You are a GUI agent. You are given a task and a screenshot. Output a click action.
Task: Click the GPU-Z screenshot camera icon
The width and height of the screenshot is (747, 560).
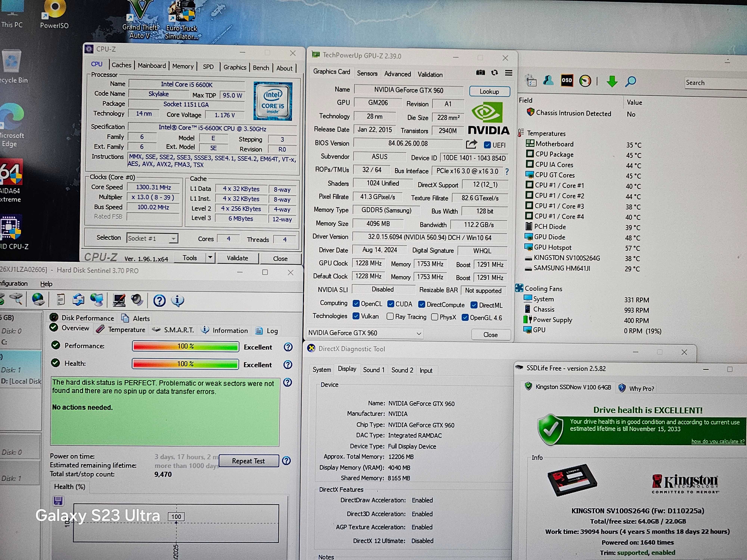coord(480,73)
